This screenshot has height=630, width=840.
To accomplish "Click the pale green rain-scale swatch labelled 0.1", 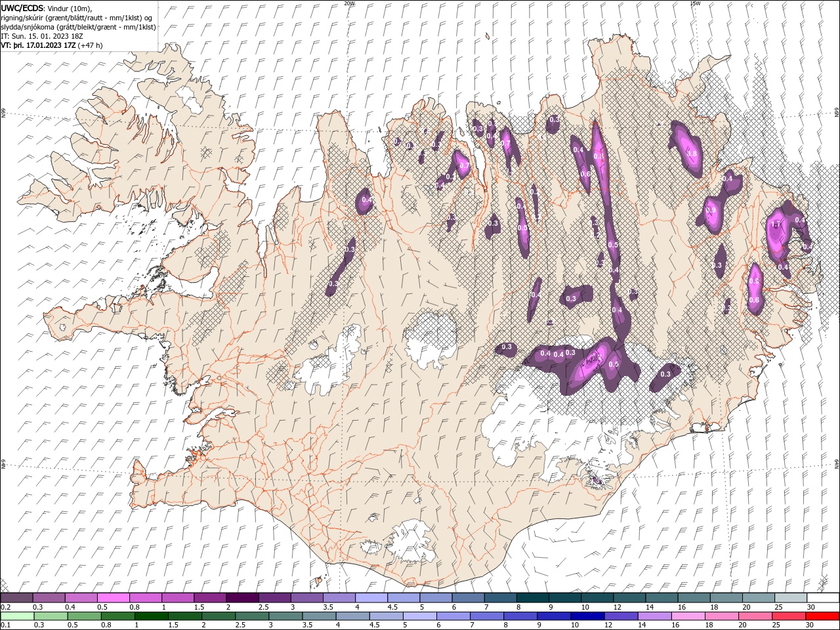I will coord(17,616).
